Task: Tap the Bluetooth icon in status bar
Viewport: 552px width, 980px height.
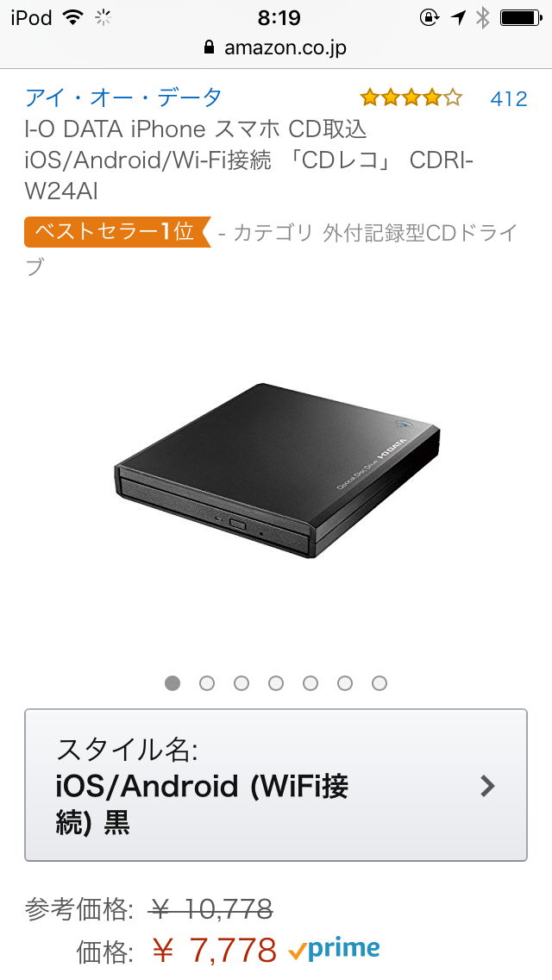Action: pyautogui.click(x=483, y=17)
